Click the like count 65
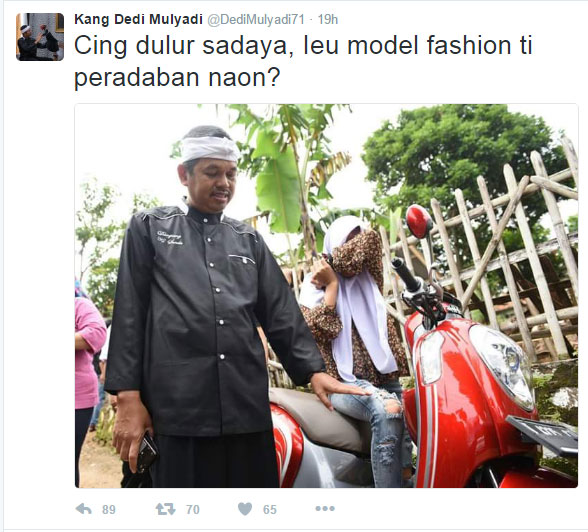The width and height of the screenshot is (588, 532). tap(270, 510)
